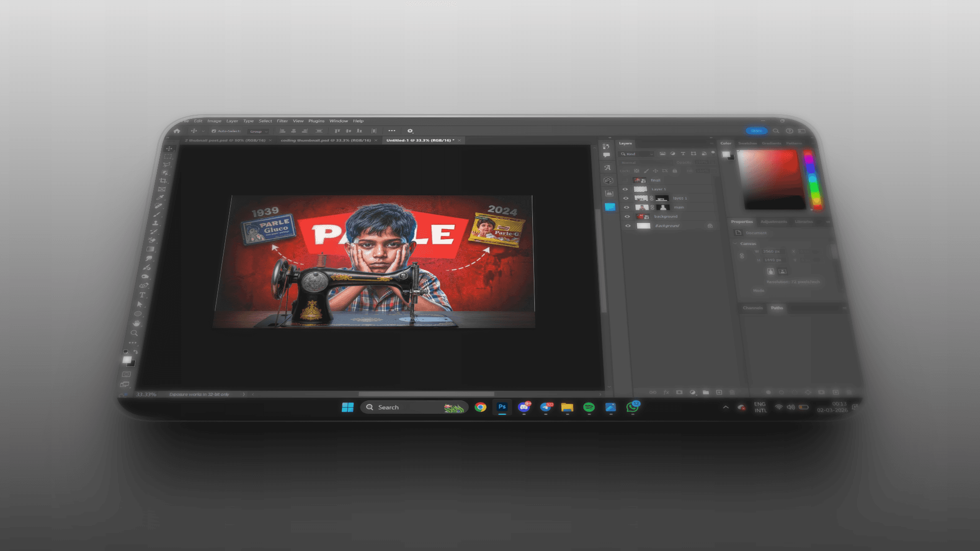This screenshot has height=551, width=980.
Task: Click the lock icon on Background layer
Action: pyautogui.click(x=709, y=226)
